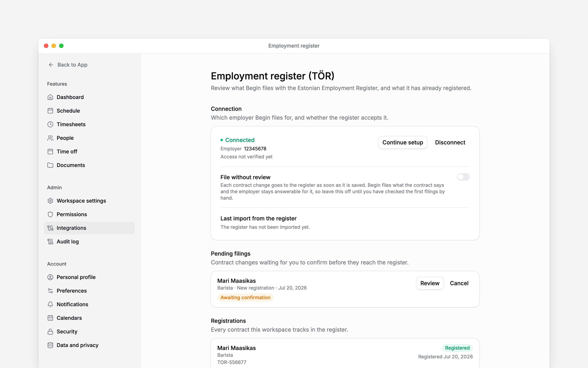The height and width of the screenshot is (368, 588).
Task: Click "Registered Jul 20, 2026" text
Action: coord(445,357)
